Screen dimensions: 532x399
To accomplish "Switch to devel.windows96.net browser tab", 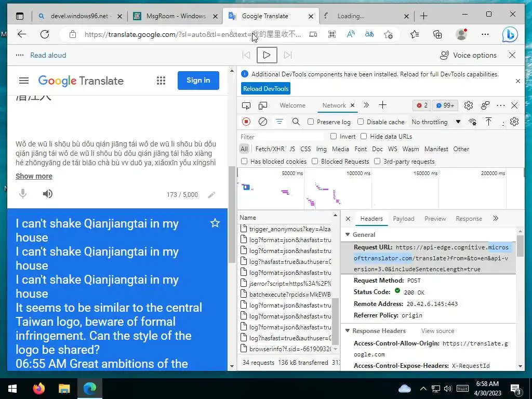I will (80, 16).
